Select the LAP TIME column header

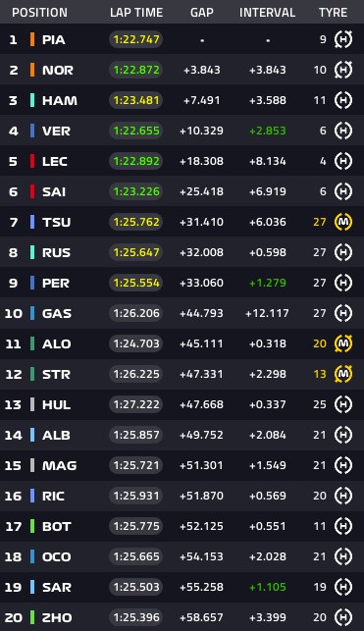(x=136, y=13)
